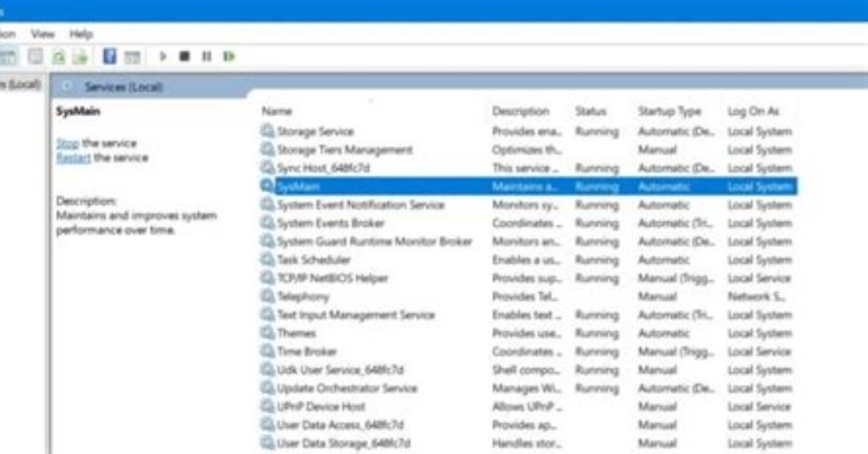Click the gear icon beside Storage Tiers Management

pos(268,150)
